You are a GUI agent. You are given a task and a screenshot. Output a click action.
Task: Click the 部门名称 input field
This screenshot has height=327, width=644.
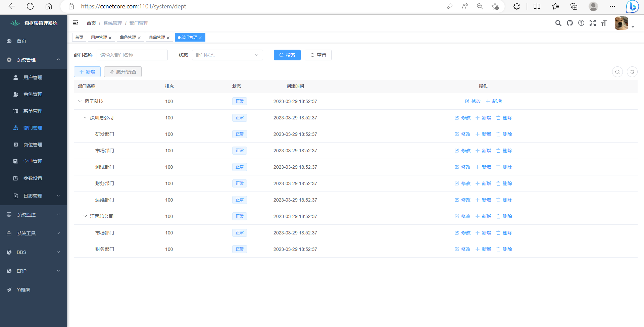(132, 55)
